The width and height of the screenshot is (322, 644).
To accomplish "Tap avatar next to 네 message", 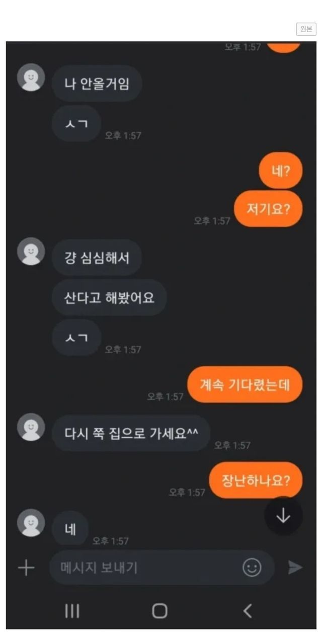I will pyautogui.click(x=31, y=523).
